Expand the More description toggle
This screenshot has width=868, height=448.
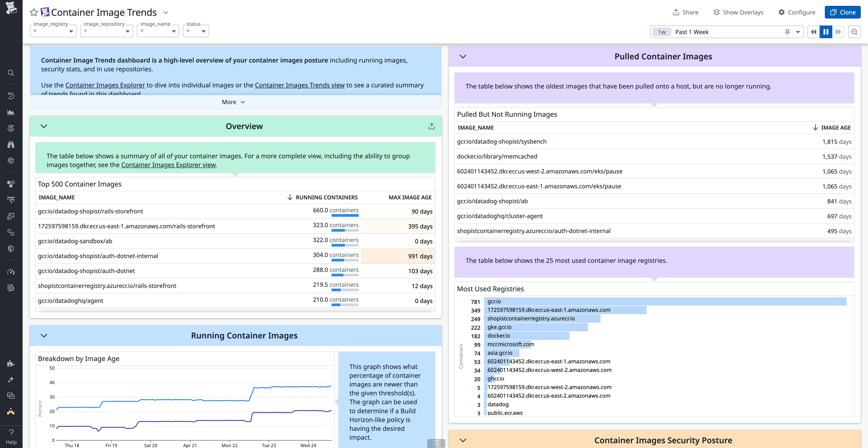(233, 102)
